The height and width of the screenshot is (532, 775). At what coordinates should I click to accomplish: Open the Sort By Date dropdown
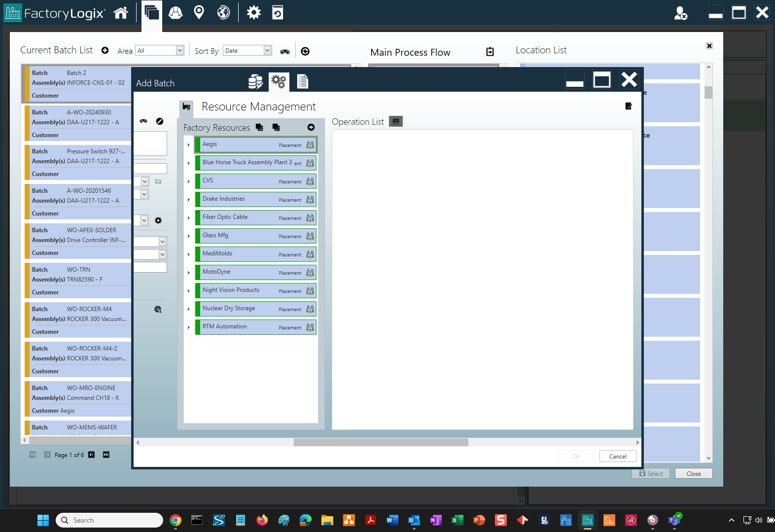(x=267, y=50)
